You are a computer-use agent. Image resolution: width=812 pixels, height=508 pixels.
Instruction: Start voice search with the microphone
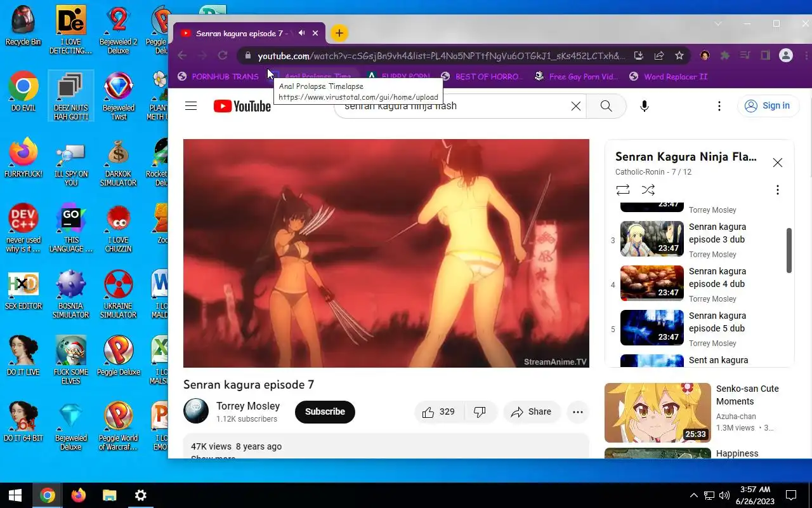(644, 106)
